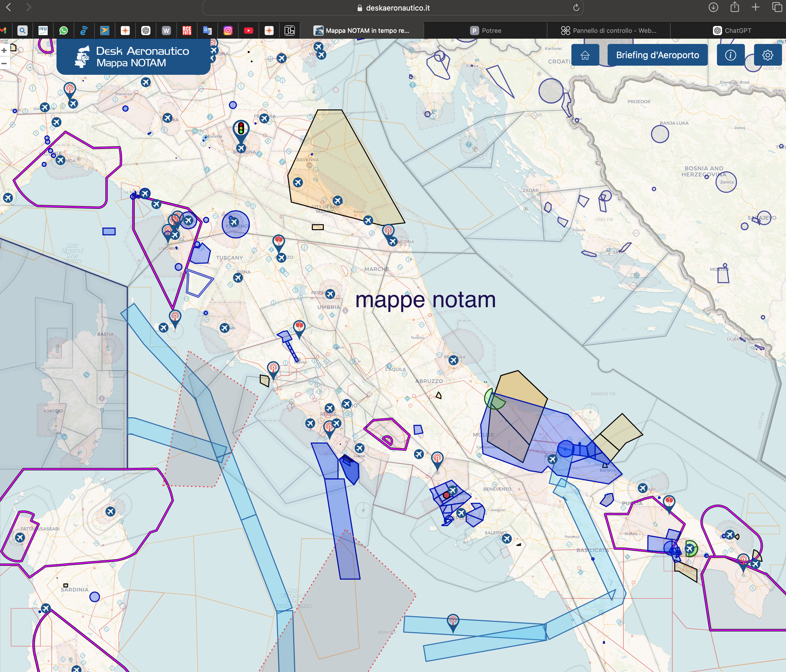
Task: Click the PRIJEDOR city label
Action: click(x=639, y=102)
